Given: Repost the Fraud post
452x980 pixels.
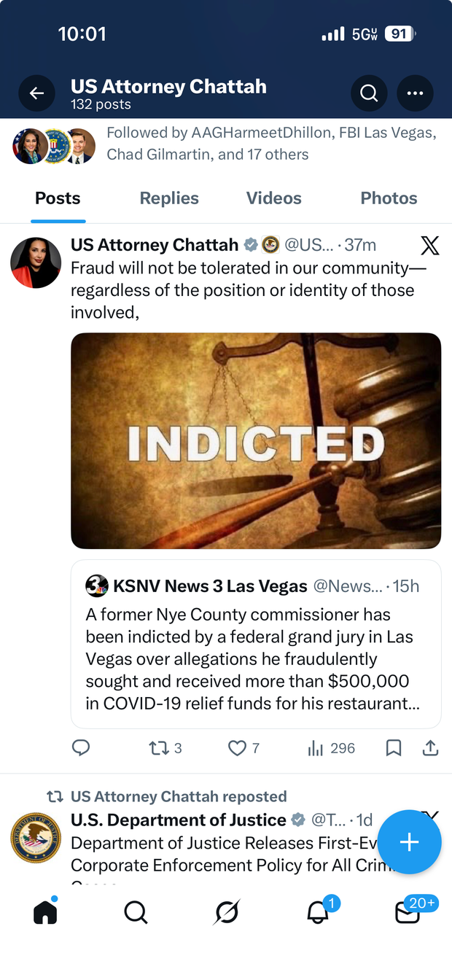Looking at the screenshot, I should pos(158,747).
